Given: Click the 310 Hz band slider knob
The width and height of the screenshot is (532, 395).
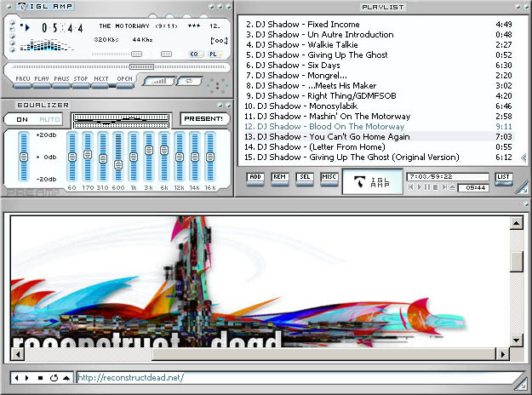Looking at the screenshot, I should click(x=103, y=158).
